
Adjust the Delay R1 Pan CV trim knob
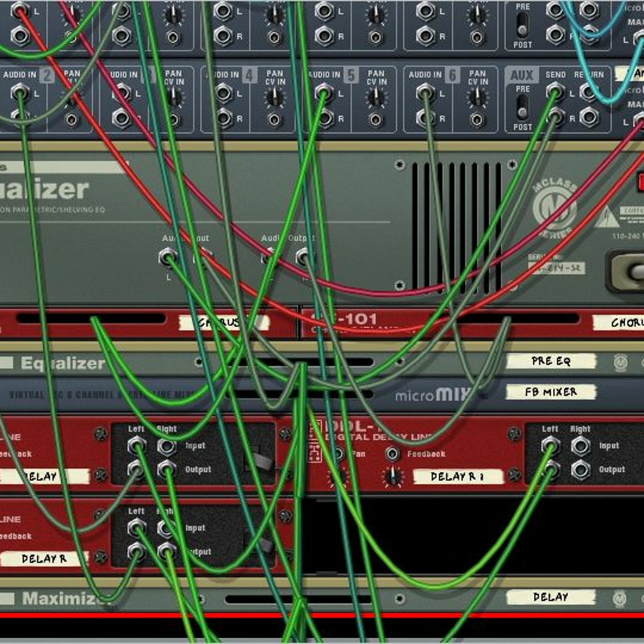pyautogui.click(x=338, y=477)
